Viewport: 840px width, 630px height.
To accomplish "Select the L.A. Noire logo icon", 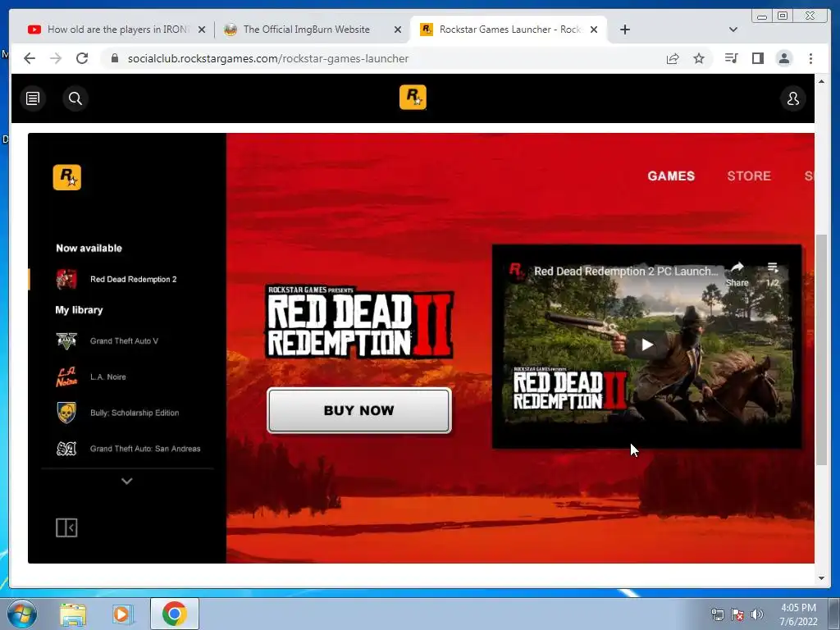I will pyautogui.click(x=66, y=377).
